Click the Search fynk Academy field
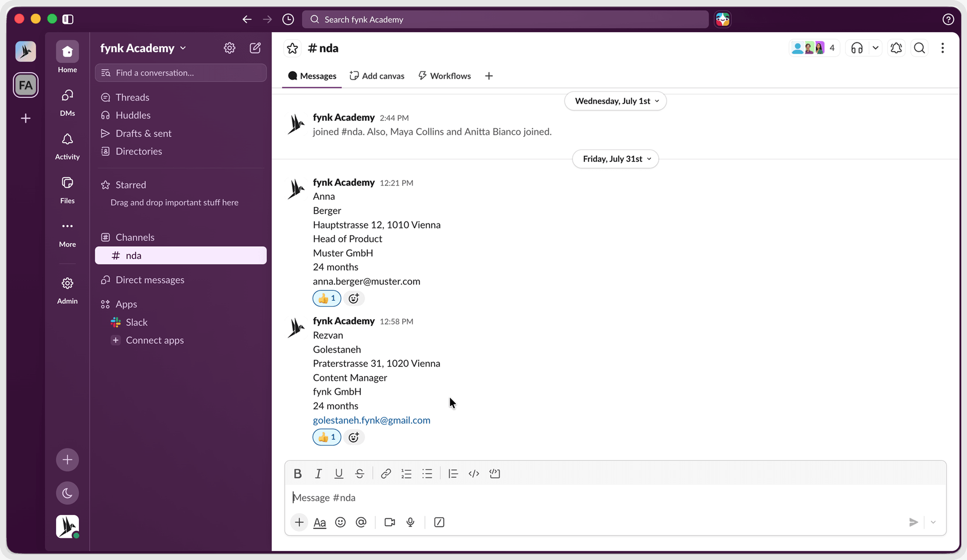The width and height of the screenshot is (967, 560). [x=505, y=19]
